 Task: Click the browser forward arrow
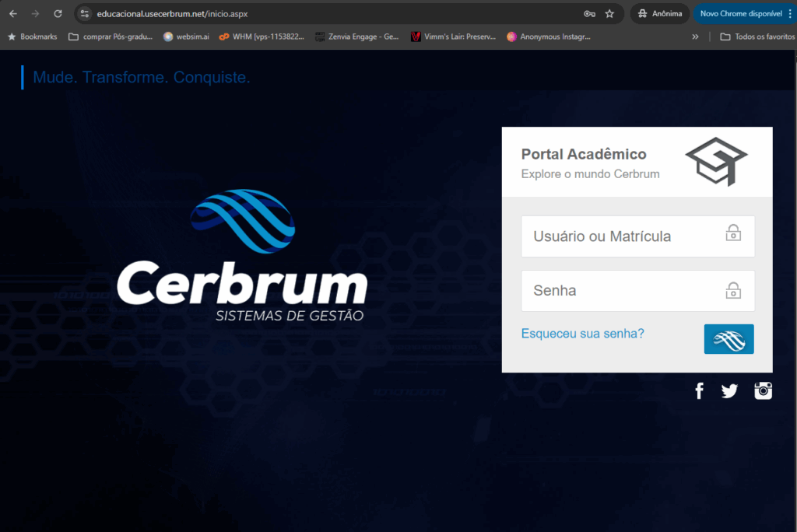point(35,14)
